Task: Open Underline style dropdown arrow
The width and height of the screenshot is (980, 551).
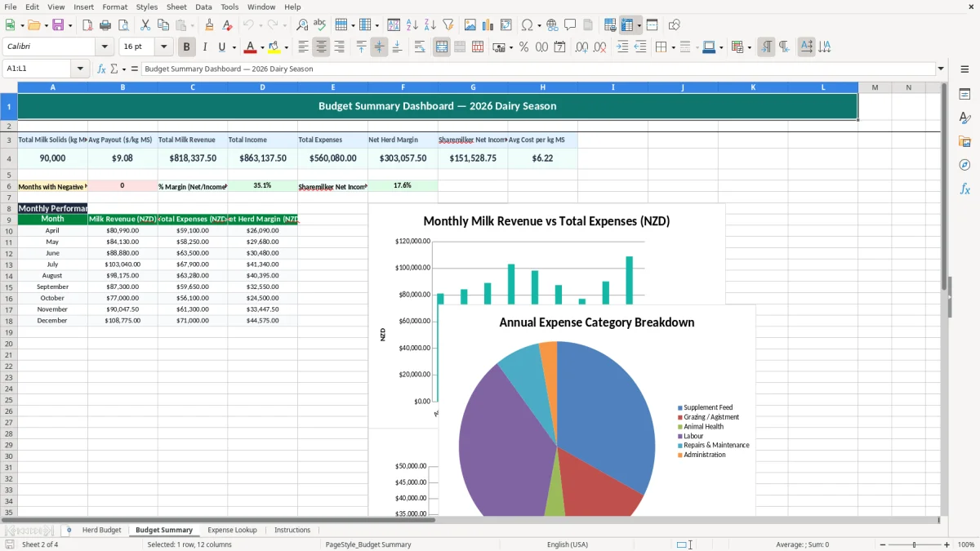Action: pos(234,47)
